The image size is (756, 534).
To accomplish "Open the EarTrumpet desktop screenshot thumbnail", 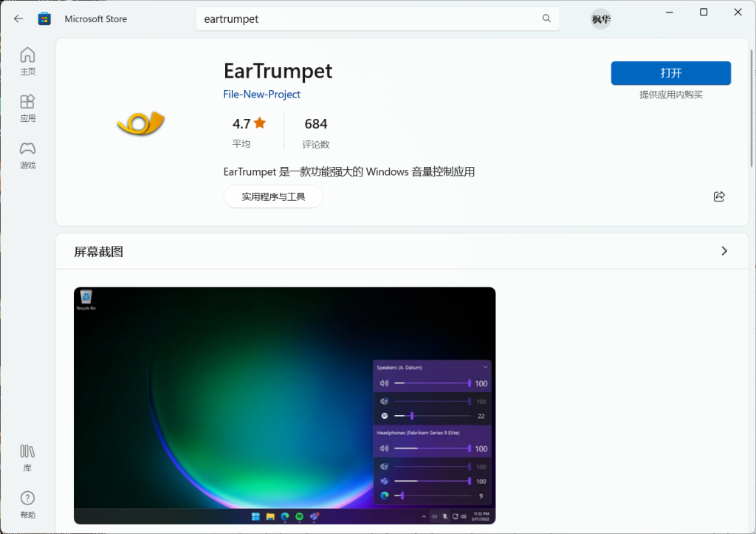I will pos(284,405).
